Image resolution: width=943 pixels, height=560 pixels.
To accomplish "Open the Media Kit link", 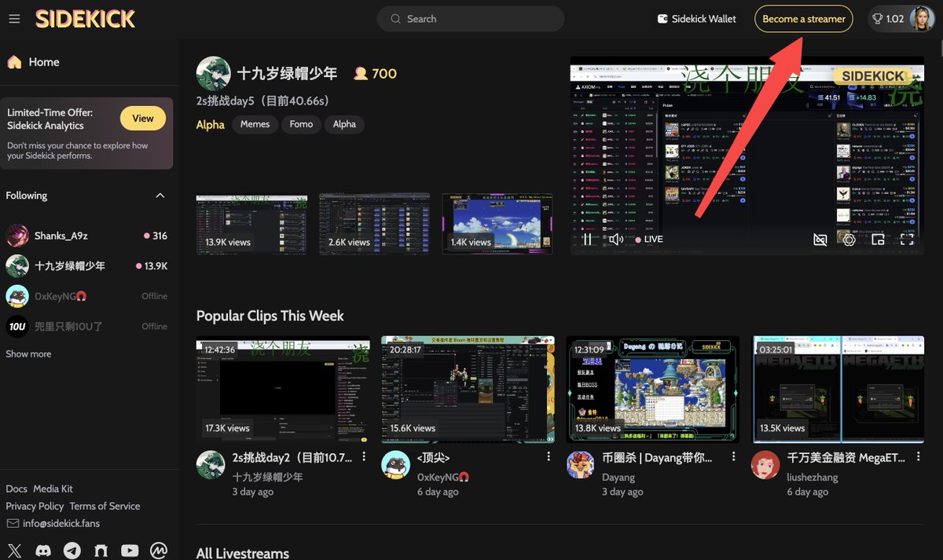I will pos(53,489).
